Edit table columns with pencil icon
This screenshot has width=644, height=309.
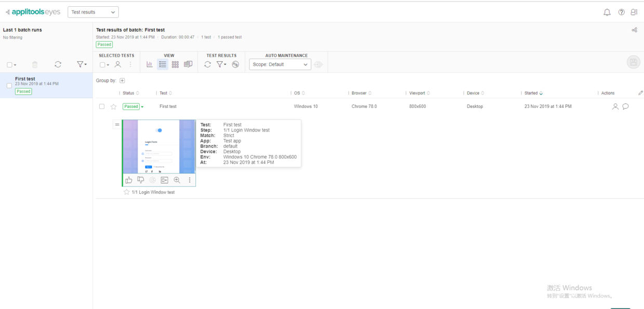[640, 93]
